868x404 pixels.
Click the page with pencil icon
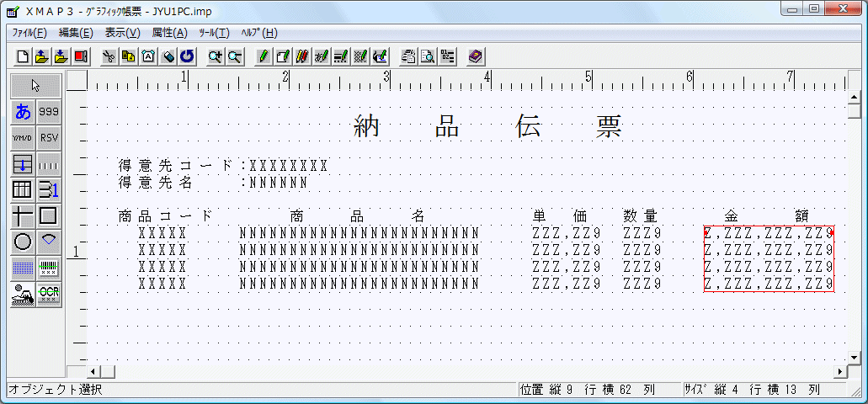click(284, 56)
